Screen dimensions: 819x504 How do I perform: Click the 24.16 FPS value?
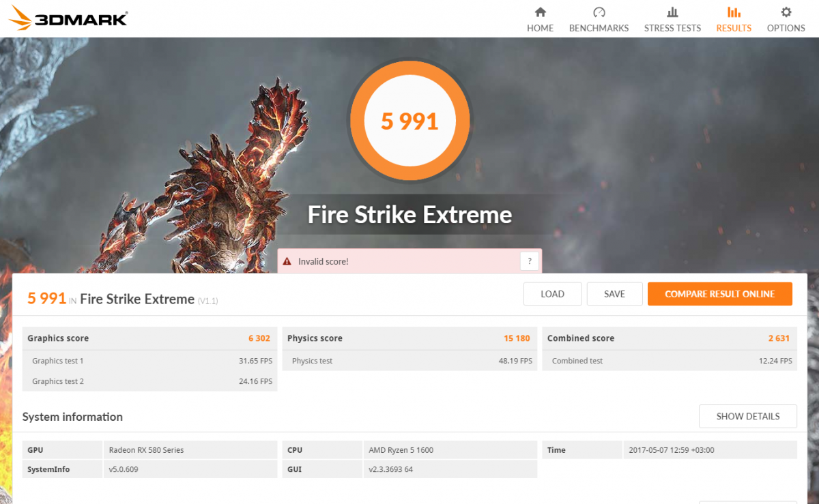click(255, 381)
